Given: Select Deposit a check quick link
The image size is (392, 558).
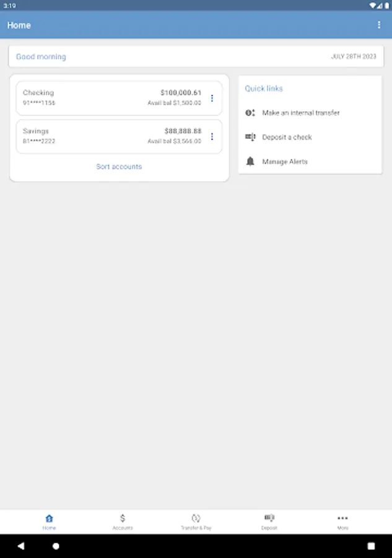Looking at the screenshot, I should coord(287,137).
